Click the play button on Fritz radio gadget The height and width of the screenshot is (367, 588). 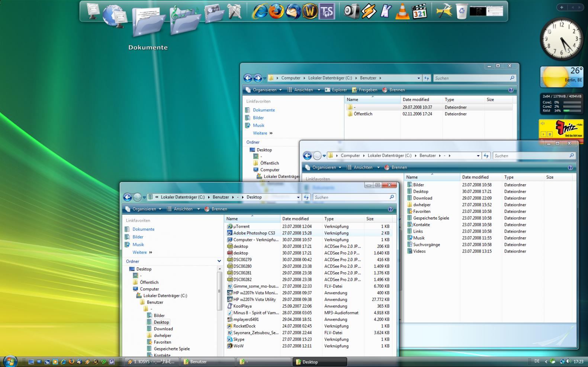click(x=544, y=134)
